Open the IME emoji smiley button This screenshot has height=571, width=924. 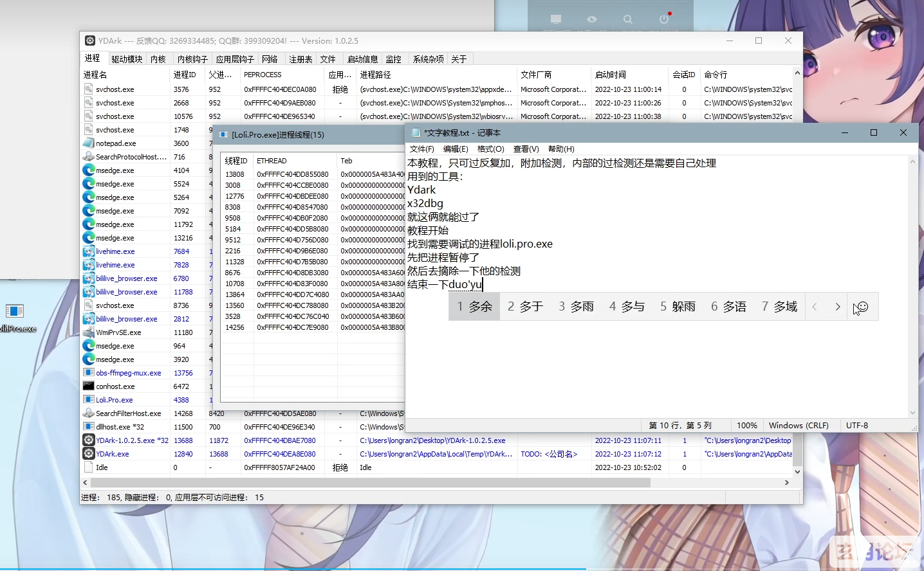pos(863,307)
